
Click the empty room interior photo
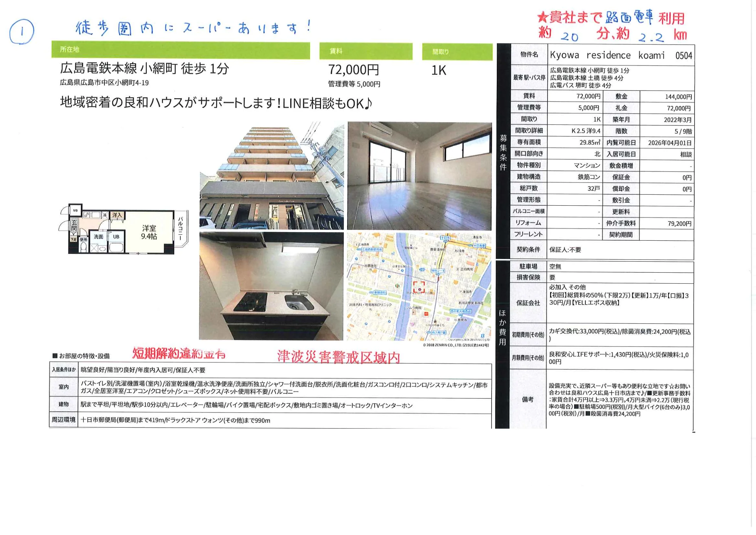[419, 176]
